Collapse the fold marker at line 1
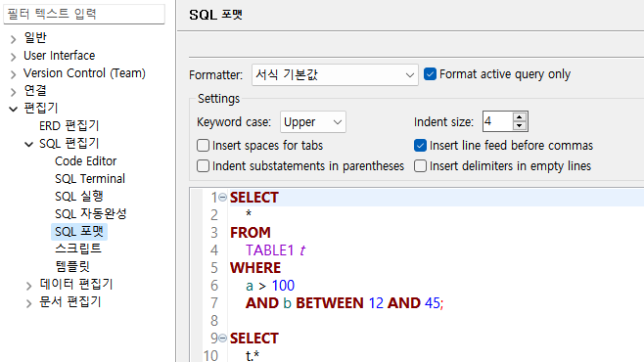644x362 pixels. point(222,198)
